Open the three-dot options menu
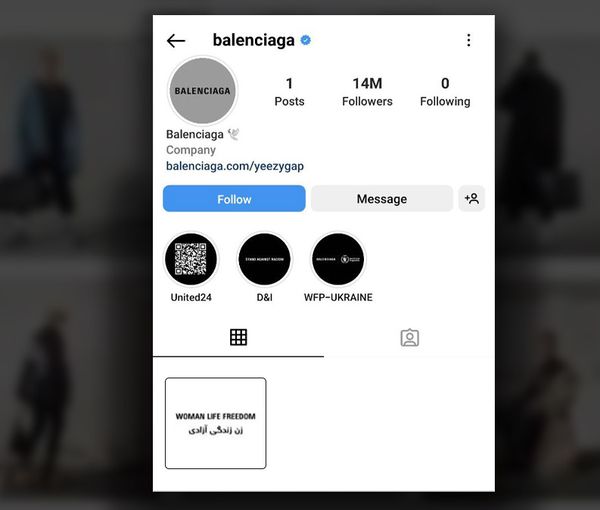 [x=468, y=40]
